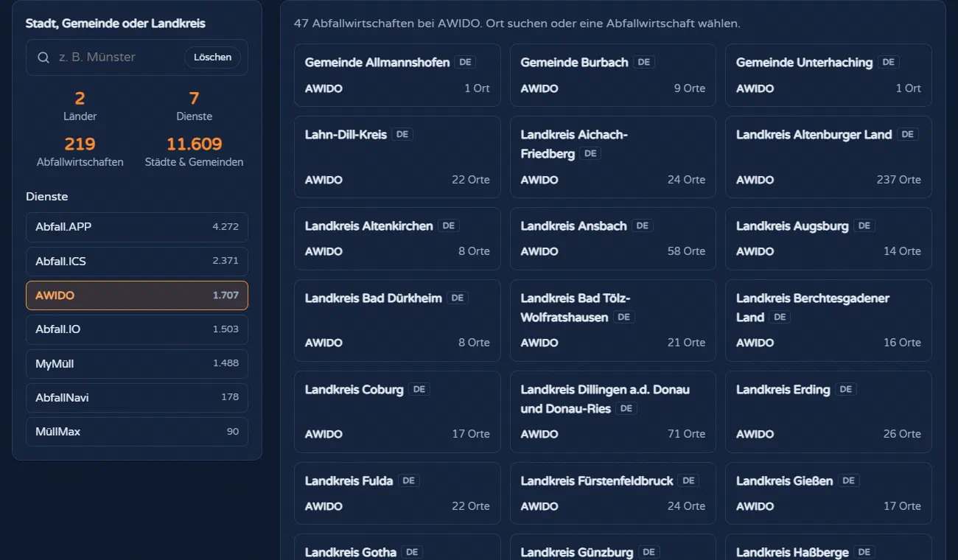
Task: Select the MyMüll service
Action: pyautogui.click(x=137, y=364)
